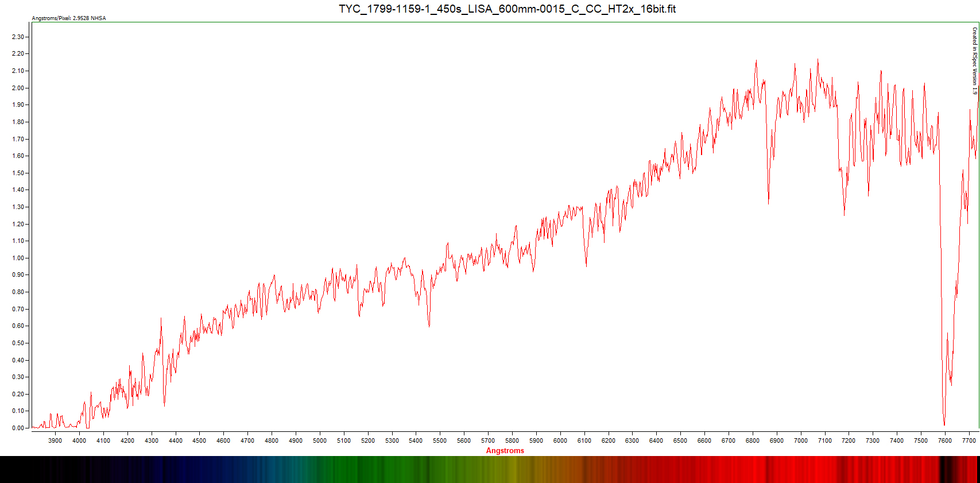Click the 2.30 value on the y-axis
The height and width of the screenshot is (483, 980).
[x=18, y=37]
